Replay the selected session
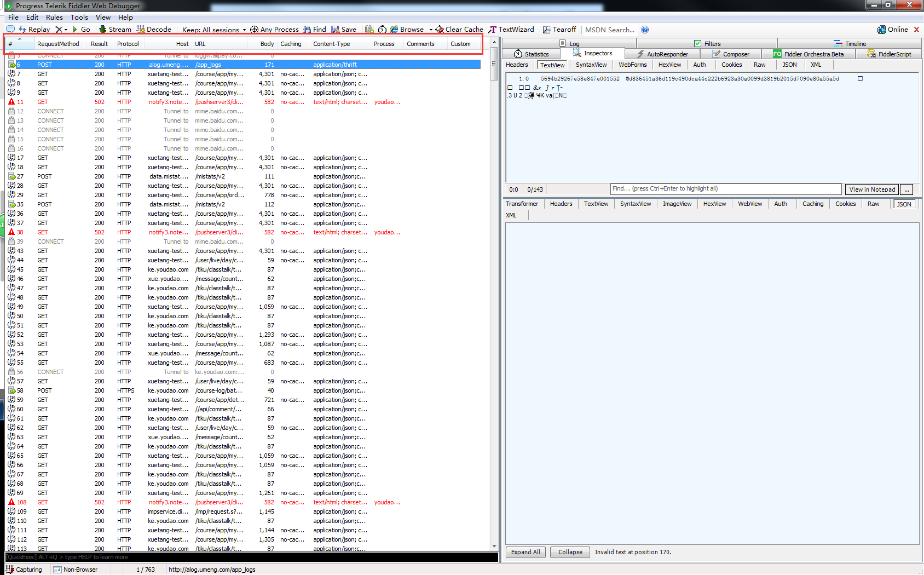Viewport: 924px width, 575px height. pos(34,30)
